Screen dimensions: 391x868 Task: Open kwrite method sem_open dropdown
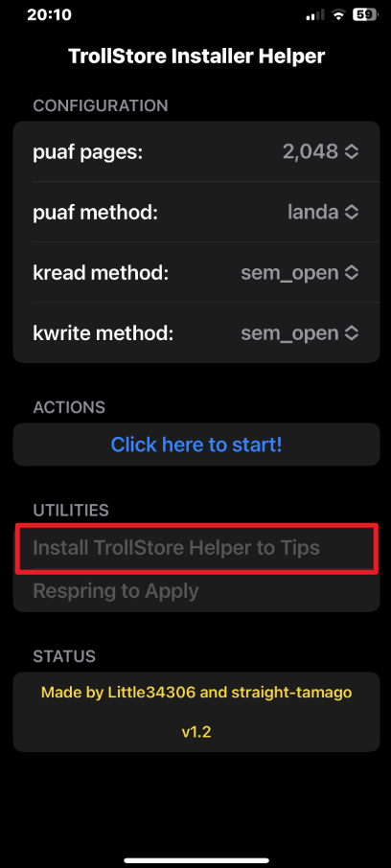289,333
